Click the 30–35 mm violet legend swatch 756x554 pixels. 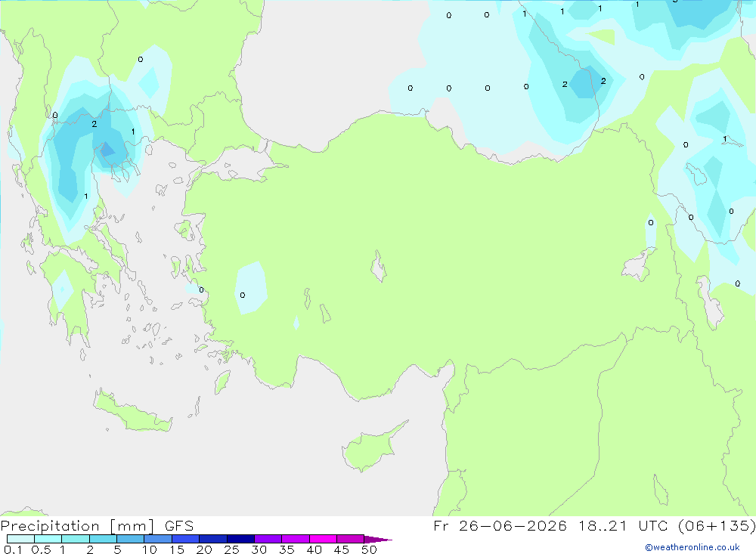[x=268, y=539]
